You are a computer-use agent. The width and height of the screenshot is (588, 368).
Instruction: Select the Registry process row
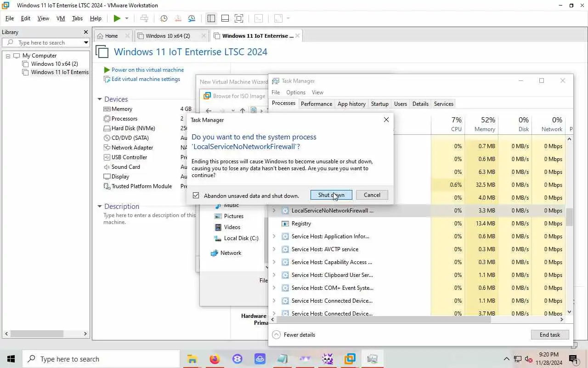(418, 224)
